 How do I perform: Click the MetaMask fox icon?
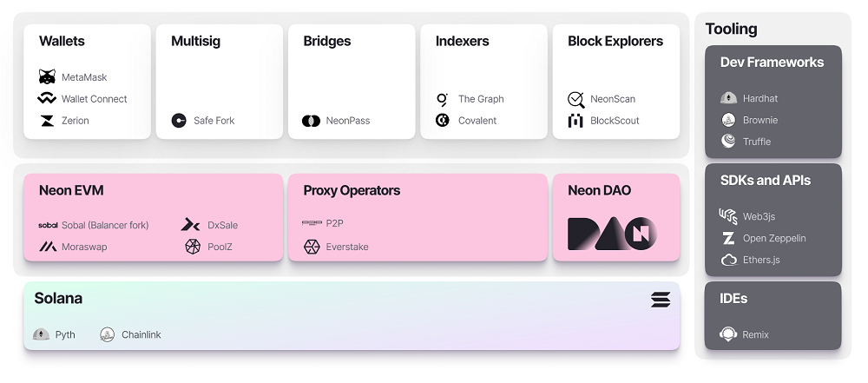(x=47, y=77)
